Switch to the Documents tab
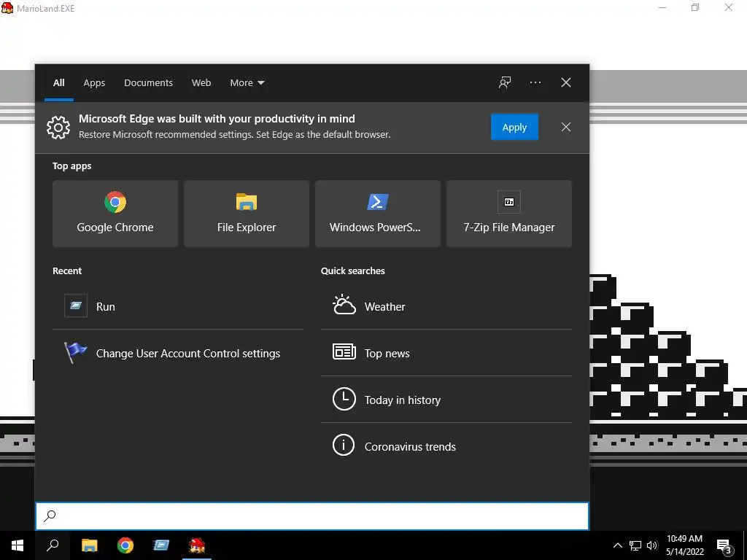The image size is (747, 560). tap(148, 82)
